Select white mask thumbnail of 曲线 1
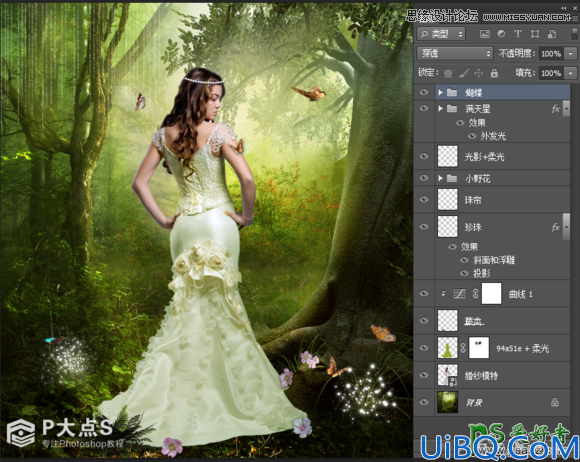 491,294
